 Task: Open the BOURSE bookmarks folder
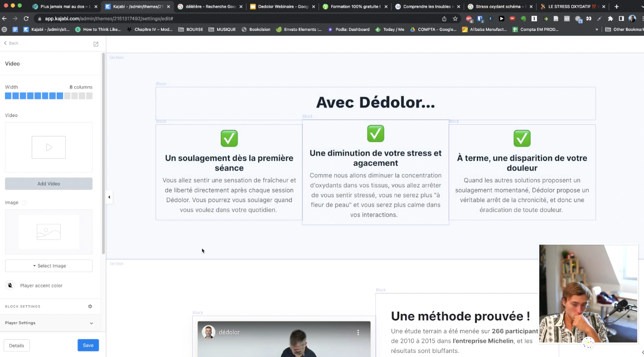pos(191,29)
